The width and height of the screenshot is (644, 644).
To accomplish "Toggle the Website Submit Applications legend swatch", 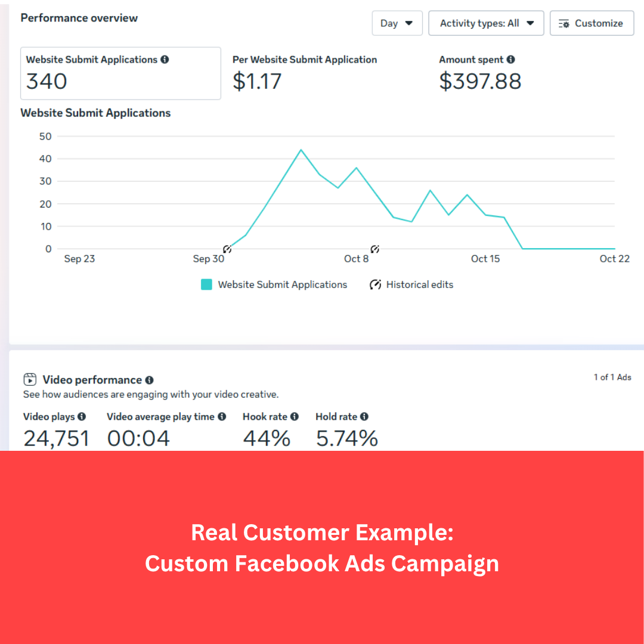I will click(206, 284).
